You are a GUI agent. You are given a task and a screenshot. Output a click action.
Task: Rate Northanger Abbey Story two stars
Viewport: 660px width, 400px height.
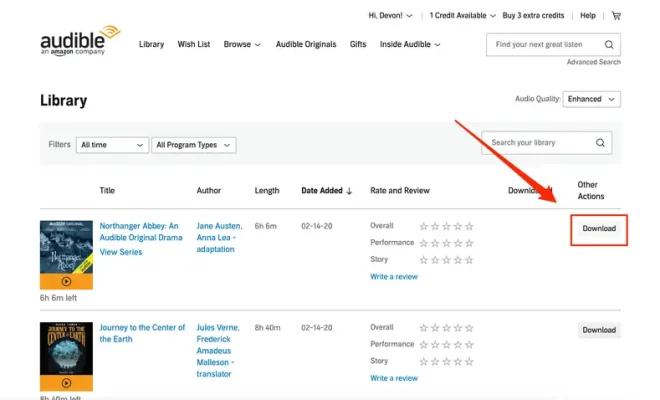(x=435, y=260)
